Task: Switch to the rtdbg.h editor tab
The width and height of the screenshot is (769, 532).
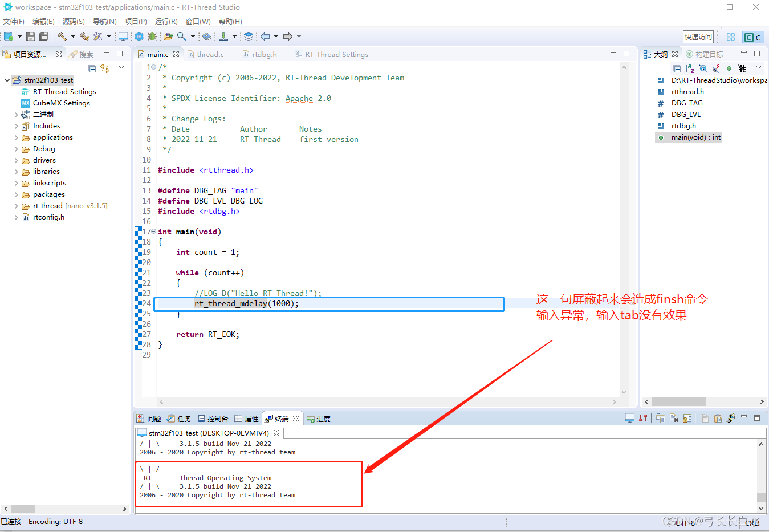Action: click(x=259, y=54)
